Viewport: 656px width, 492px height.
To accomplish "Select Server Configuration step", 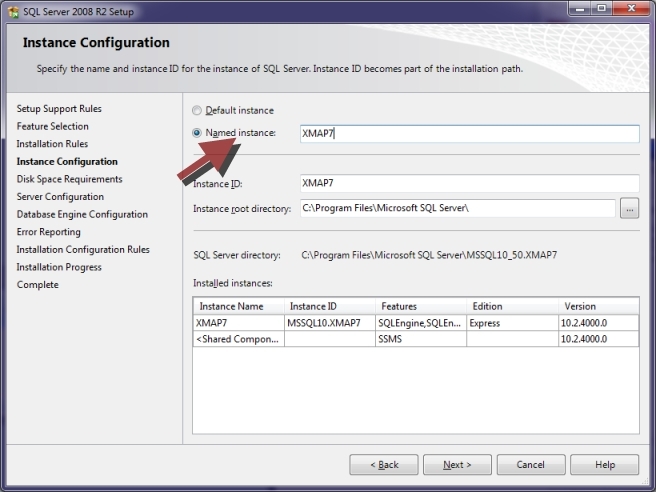I will pos(60,197).
